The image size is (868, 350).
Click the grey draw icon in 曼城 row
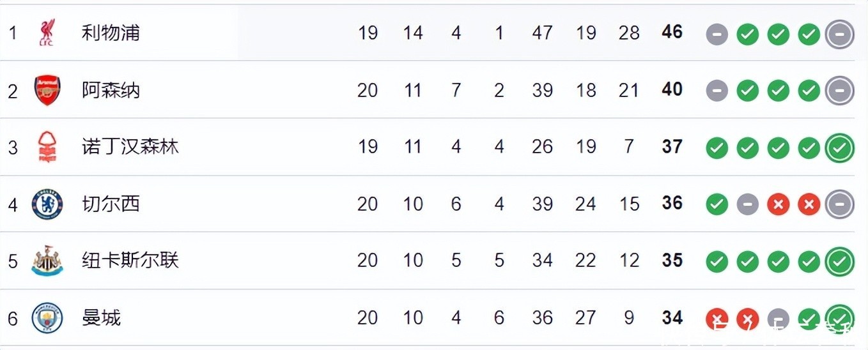point(778,319)
